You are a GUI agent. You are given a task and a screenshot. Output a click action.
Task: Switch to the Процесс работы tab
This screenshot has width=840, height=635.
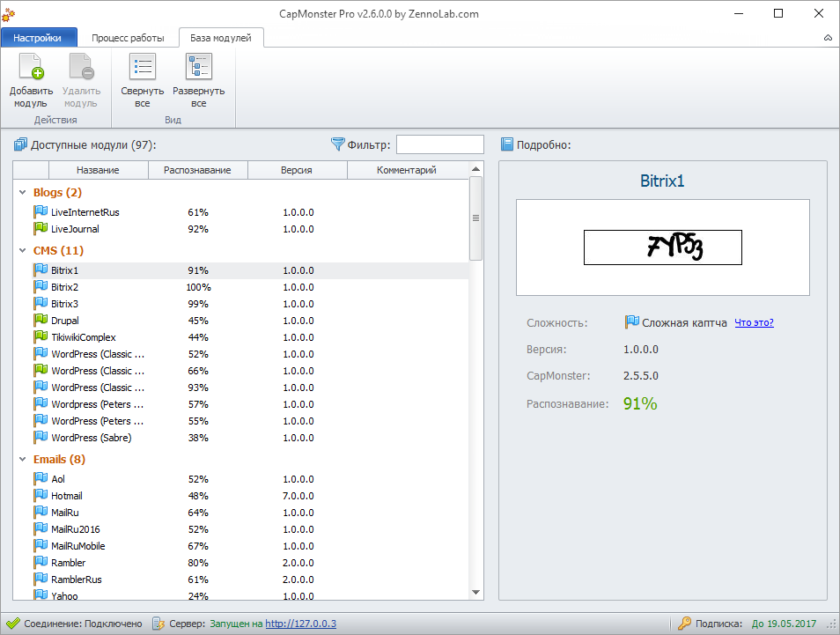[x=128, y=38]
